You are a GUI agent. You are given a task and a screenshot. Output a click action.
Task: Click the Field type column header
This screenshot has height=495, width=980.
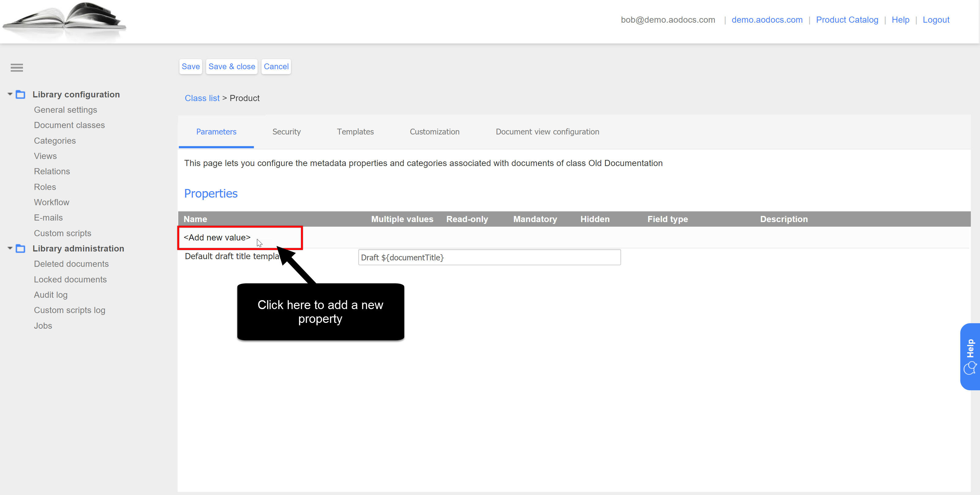(x=668, y=219)
